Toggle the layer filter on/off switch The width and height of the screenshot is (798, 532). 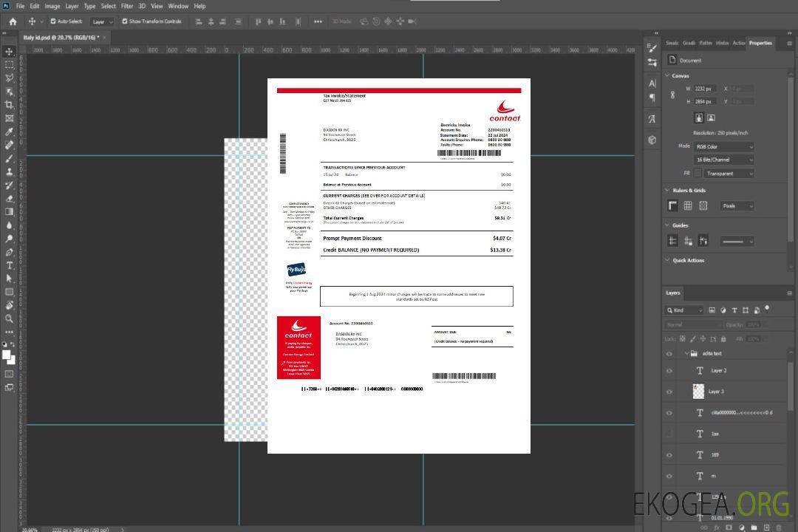click(768, 309)
